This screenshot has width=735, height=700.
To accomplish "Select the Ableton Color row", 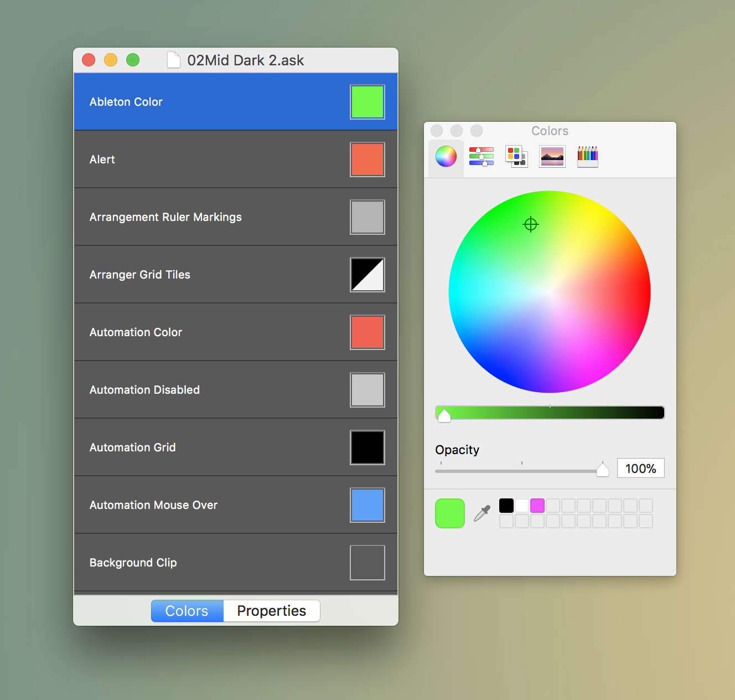I will pyautogui.click(x=236, y=102).
